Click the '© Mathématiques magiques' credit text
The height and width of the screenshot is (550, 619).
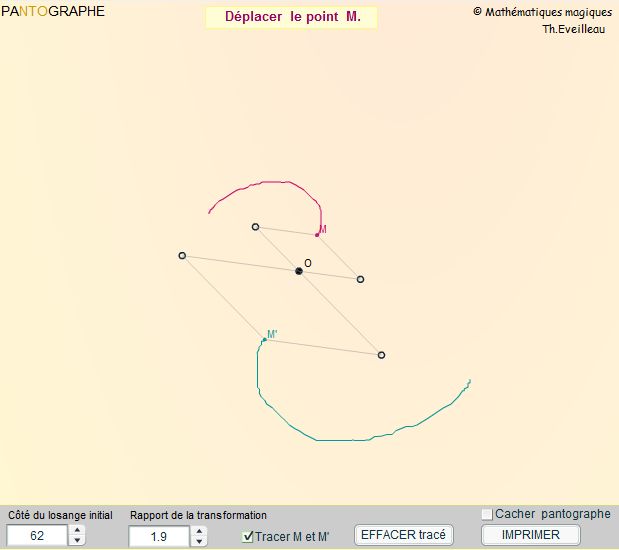(542, 12)
